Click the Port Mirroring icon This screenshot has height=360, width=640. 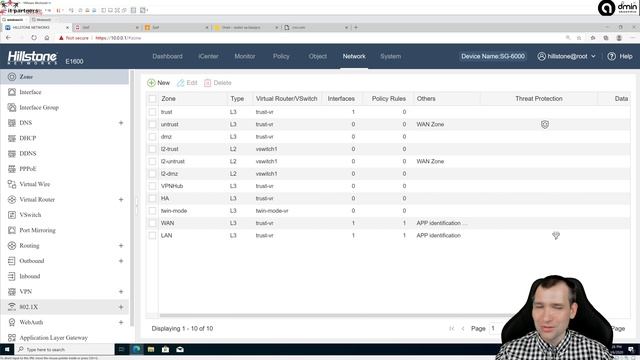tap(12, 230)
